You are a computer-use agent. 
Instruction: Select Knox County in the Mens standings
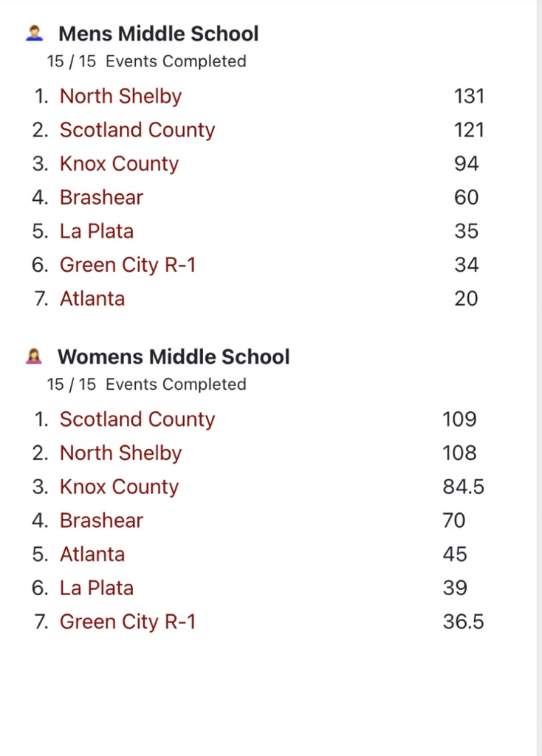point(119,164)
